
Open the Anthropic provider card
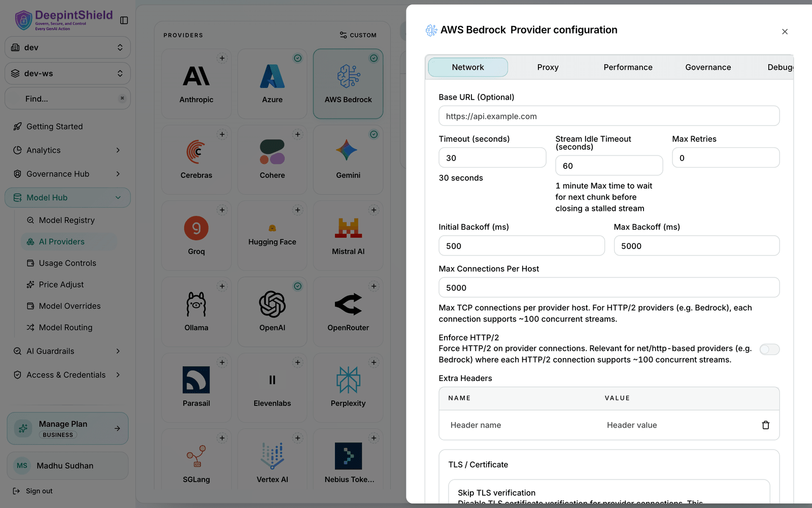196,84
